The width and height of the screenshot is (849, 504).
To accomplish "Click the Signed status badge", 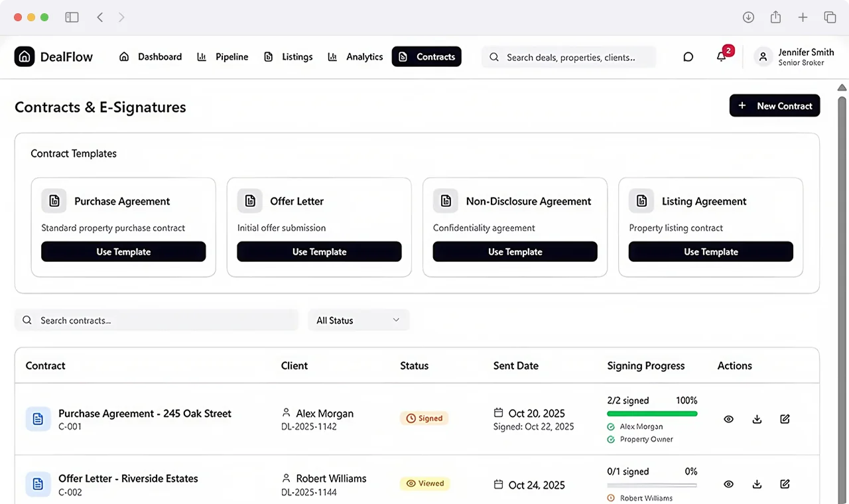I will [x=424, y=418].
